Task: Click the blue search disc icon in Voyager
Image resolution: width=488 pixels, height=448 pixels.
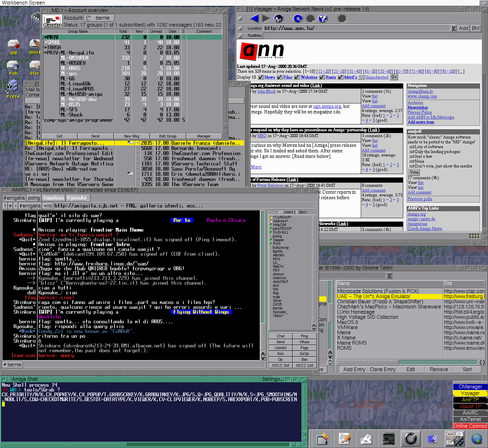Action: point(298,19)
